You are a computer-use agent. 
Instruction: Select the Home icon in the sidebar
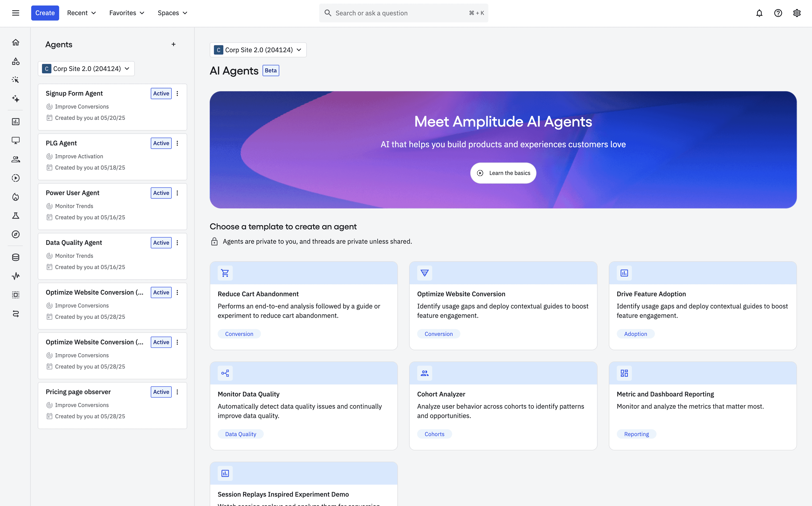pyautogui.click(x=16, y=42)
